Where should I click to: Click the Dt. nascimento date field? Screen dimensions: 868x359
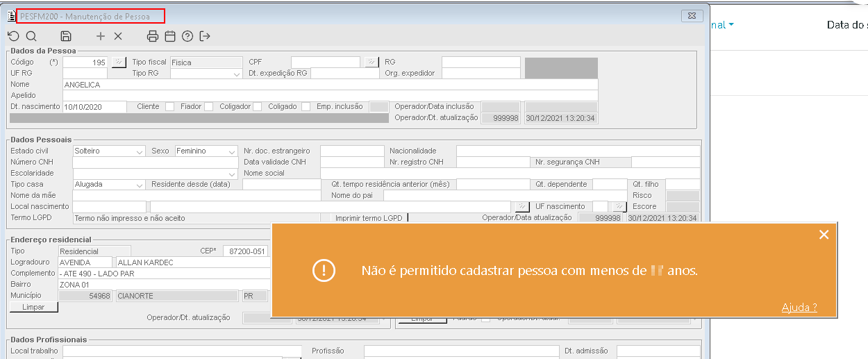[94, 107]
